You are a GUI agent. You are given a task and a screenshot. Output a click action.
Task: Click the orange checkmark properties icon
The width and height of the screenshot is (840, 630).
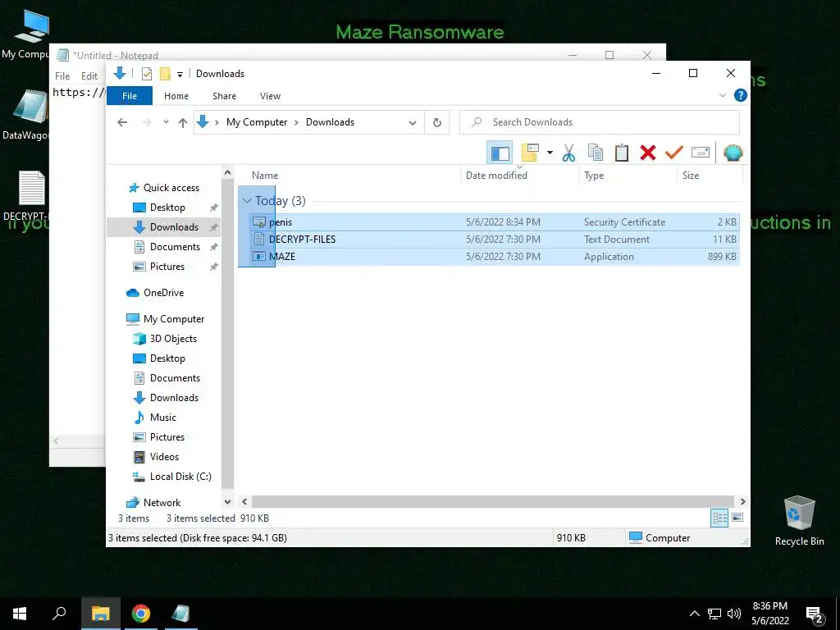click(674, 153)
